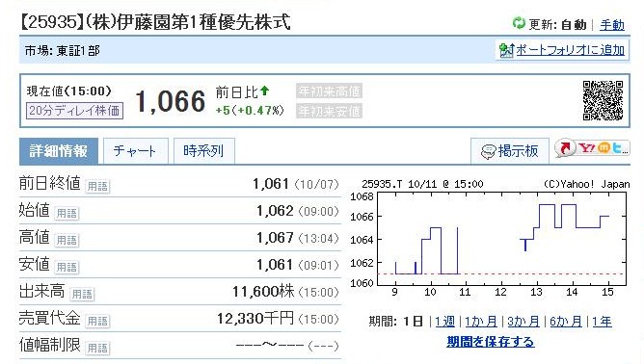Open 用語 glossary for 前日終値
Viewport: 644px width, 364px height.
[97, 186]
